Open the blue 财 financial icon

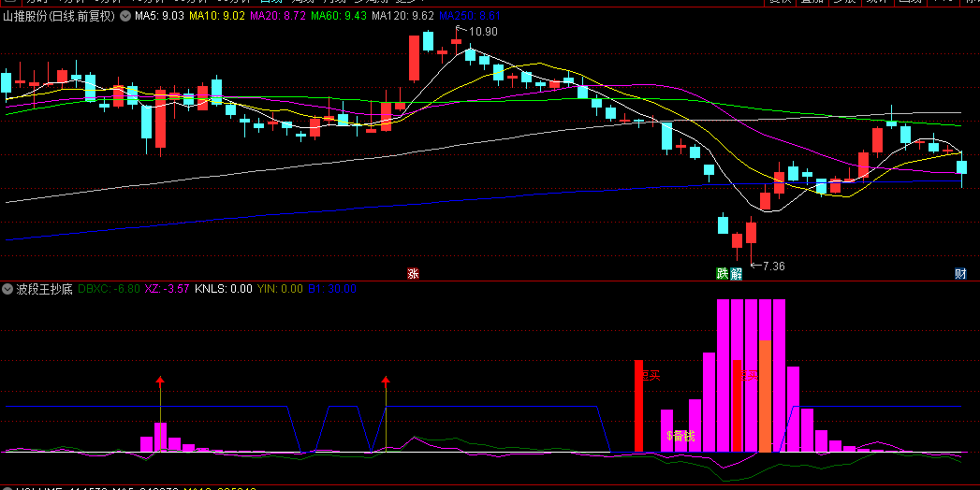point(960,273)
